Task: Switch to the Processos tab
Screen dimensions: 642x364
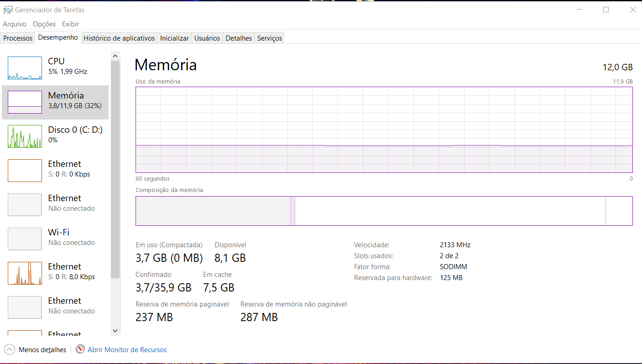Action: coord(18,38)
